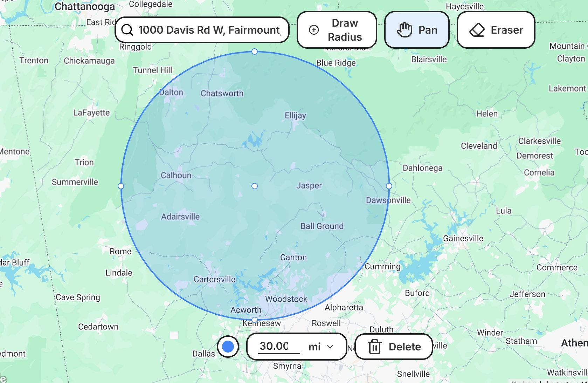This screenshot has height=383, width=588.
Task: Expand the mi units dropdown
Action: (x=320, y=347)
